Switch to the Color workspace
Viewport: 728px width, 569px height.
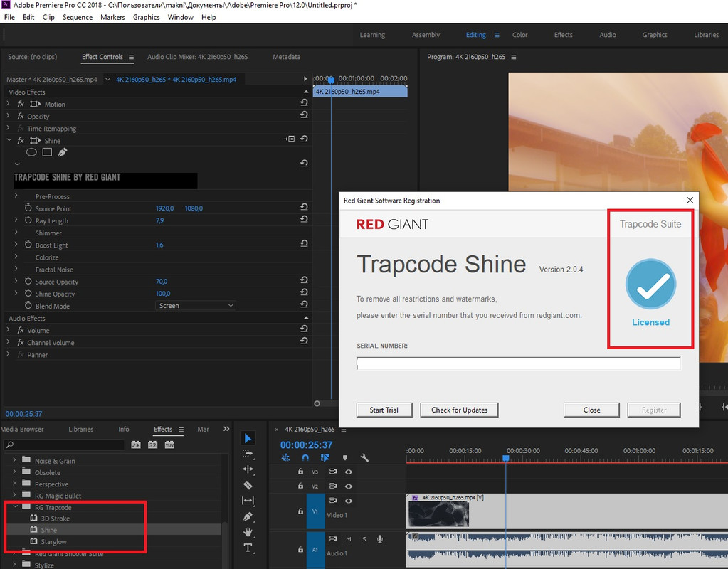click(519, 35)
